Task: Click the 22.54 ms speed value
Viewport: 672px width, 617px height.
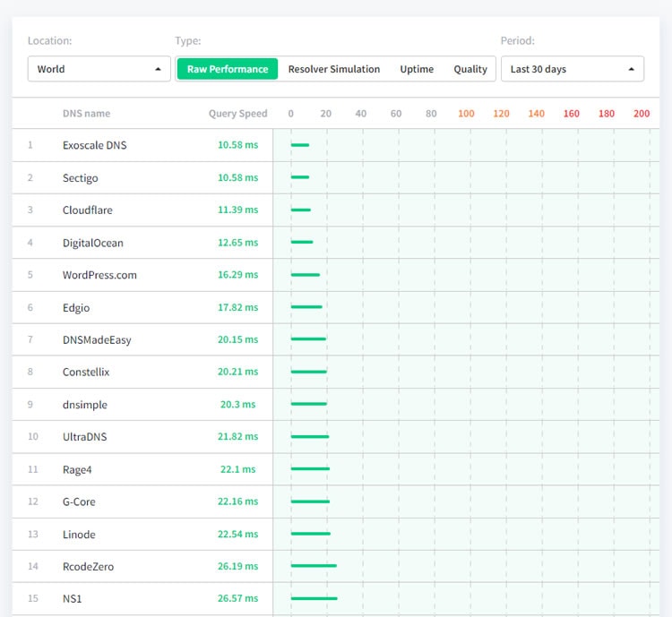Action: tap(237, 534)
